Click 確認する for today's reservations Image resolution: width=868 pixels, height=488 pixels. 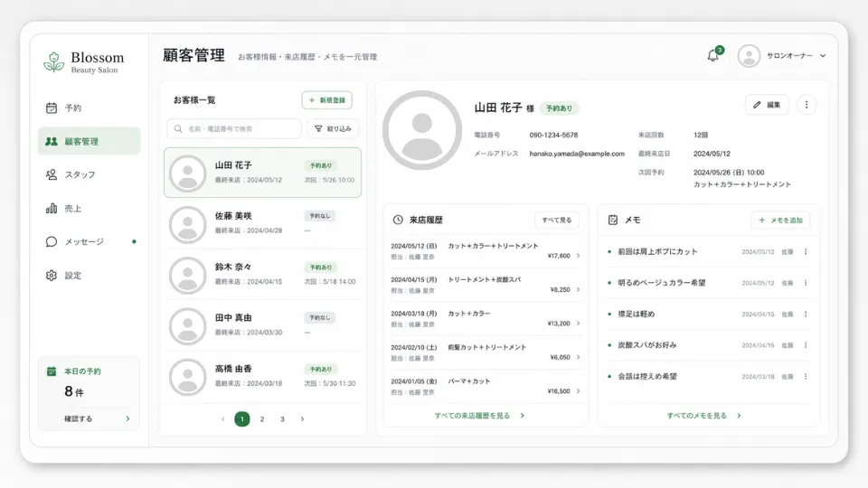pyautogui.click(x=97, y=418)
